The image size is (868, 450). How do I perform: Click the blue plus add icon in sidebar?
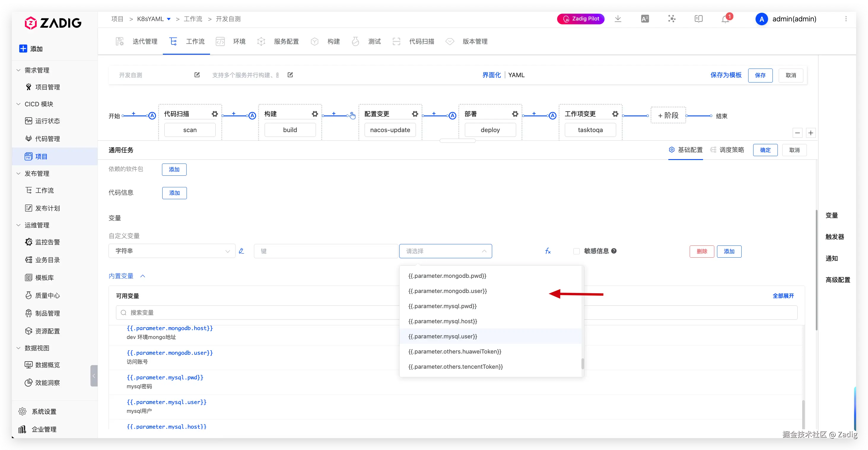(x=23, y=49)
